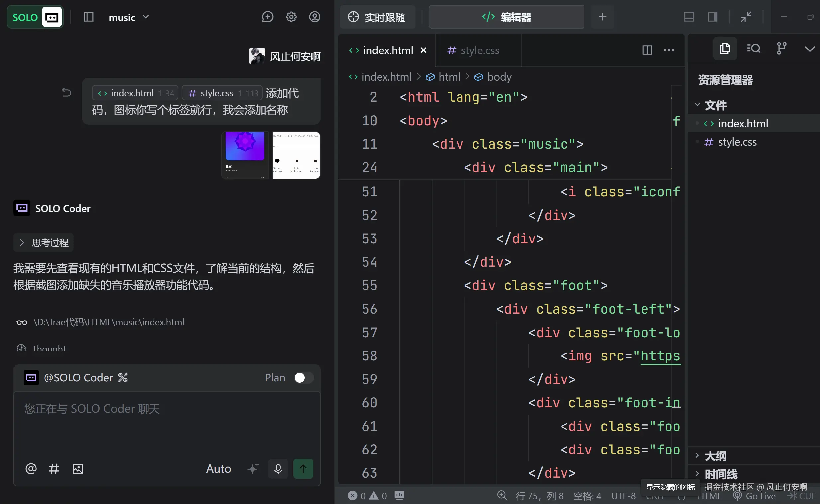Toggle the left sidebar panel icon
The image size is (820, 504).
point(88,17)
